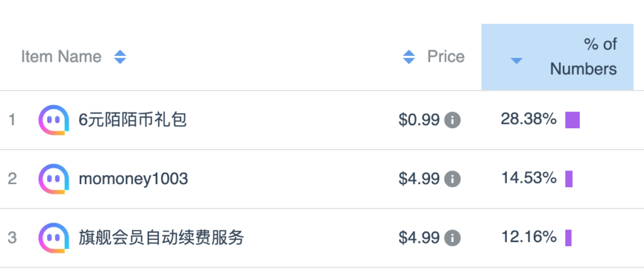Open the 6元陌陌币礼包 item

click(133, 120)
